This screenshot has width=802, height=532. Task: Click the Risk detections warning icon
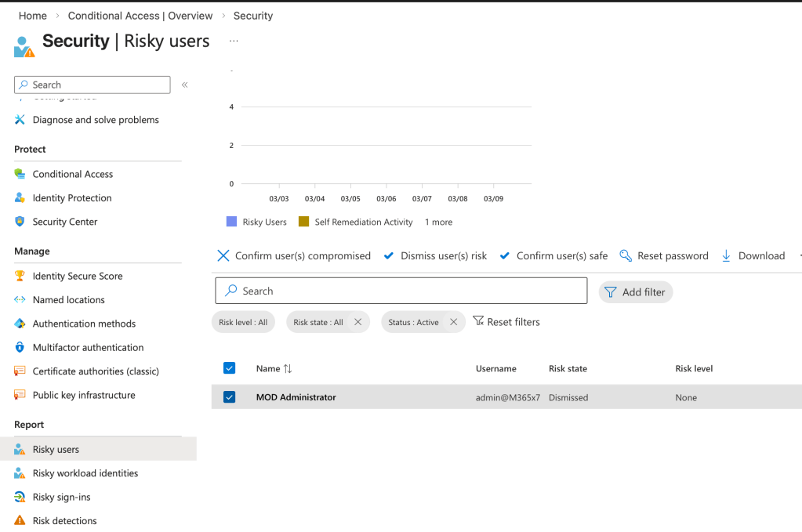click(20, 520)
